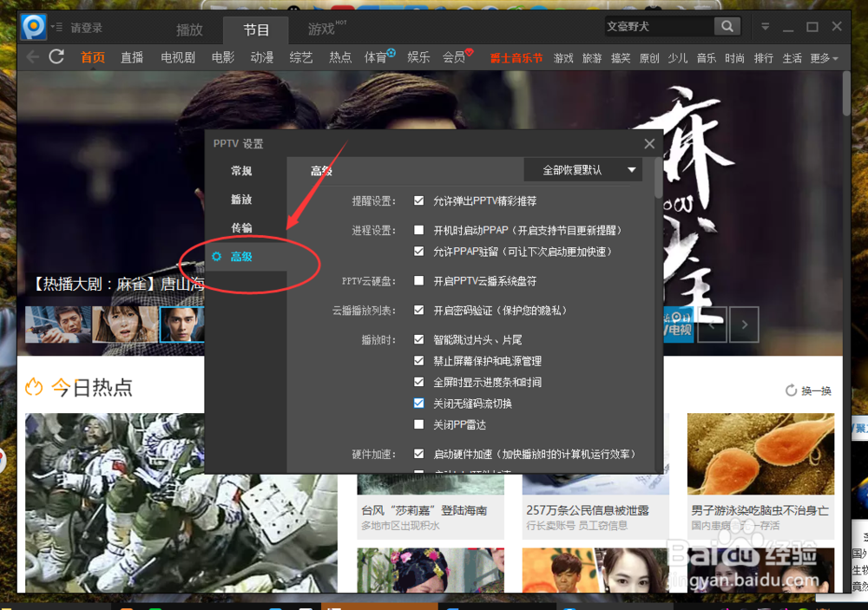Toggle 禁止屏幕保护和电源管理 checkbox

coord(419,361)
